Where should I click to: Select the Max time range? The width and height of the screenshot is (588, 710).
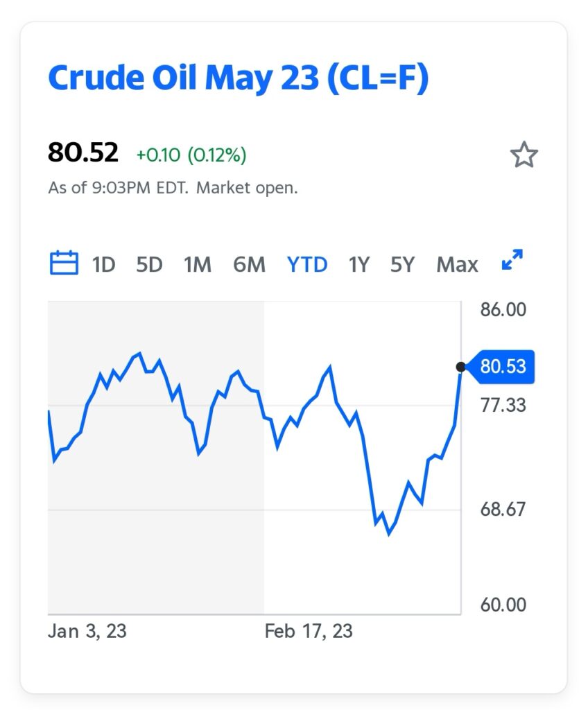click(x=457, y=264)
